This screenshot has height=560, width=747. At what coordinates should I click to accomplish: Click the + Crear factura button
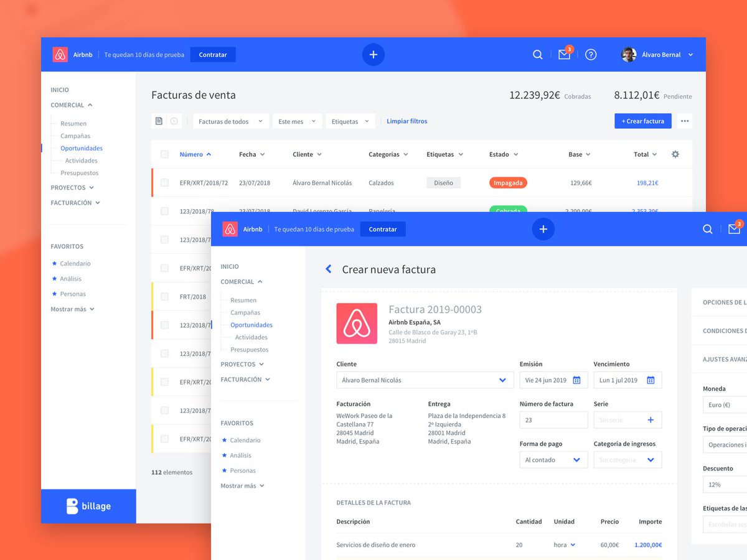(x=643, y=121)
